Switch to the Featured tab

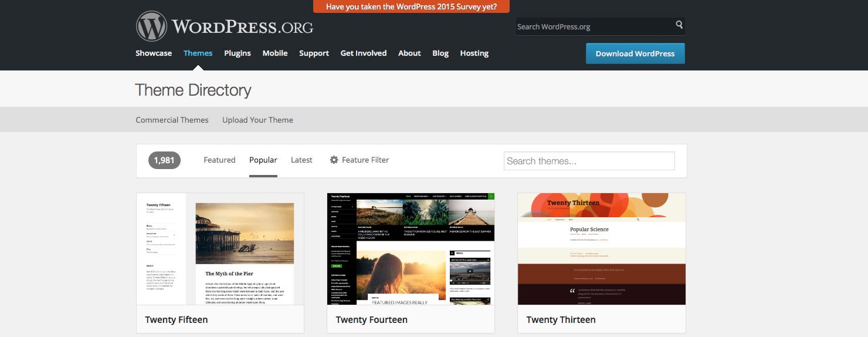[219, 160]
